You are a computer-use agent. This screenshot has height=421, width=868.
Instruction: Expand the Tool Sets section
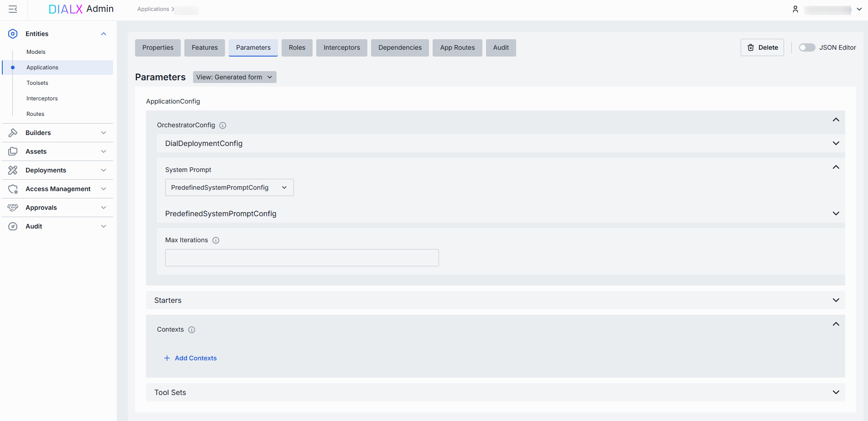tap(836, 392)
